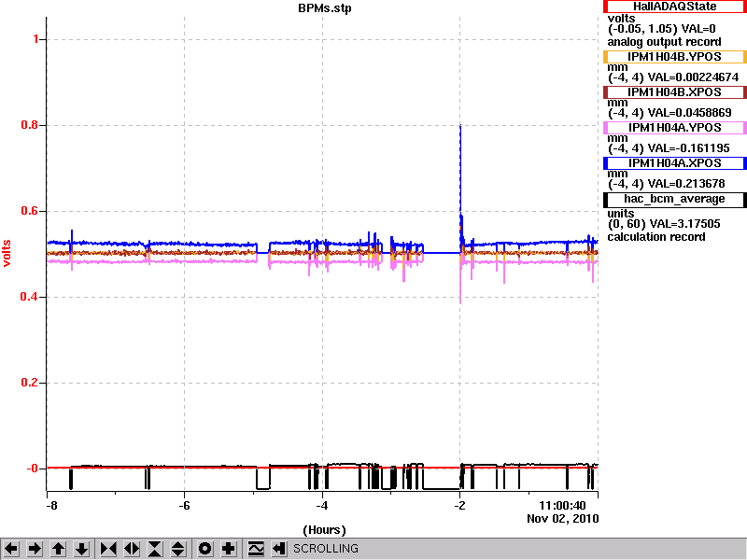Image resolution: width=747 pixels, height=560 pixels.
Task: Click the 1 y-axis tick label
Action: pos(35,39)
